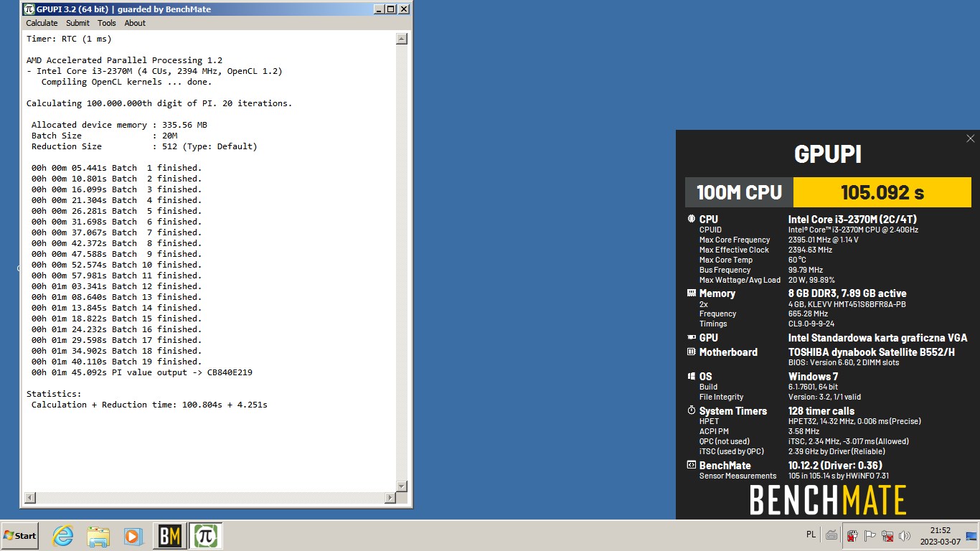Screen dimensions: 980x551
Task: Click the System Timers stopwatch icon
Action: click(x=692, y=410)
